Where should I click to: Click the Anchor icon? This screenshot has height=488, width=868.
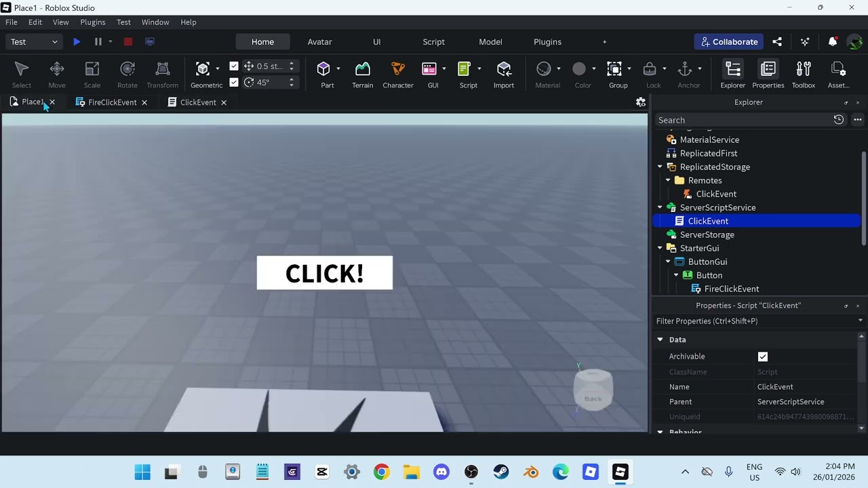click(685, 69)
